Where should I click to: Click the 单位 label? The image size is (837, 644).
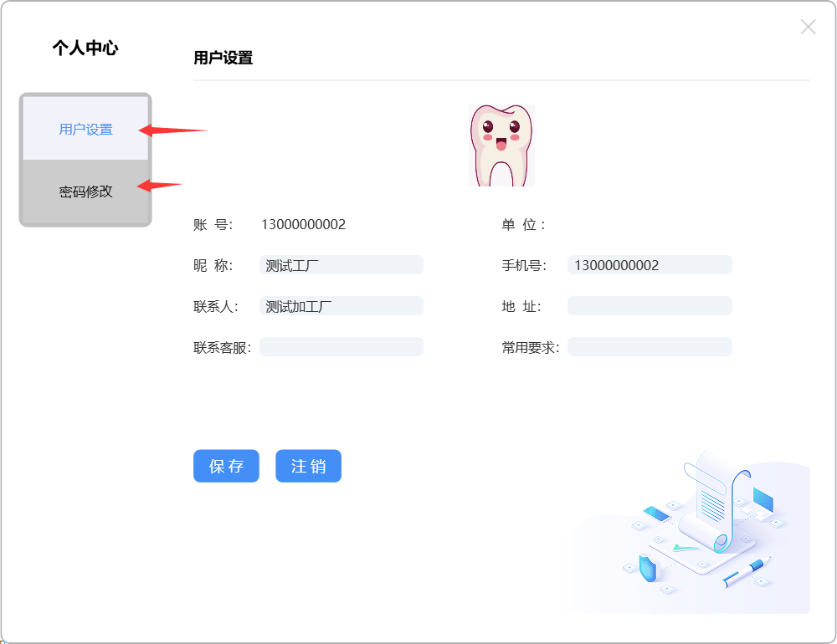click(x=523, y=224)
